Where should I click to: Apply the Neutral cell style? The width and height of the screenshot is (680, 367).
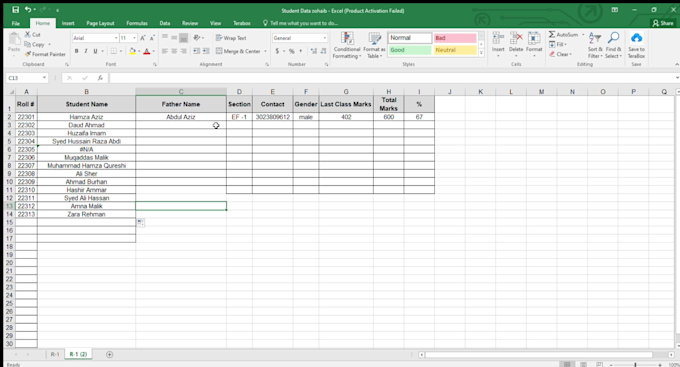click(455, 50)
